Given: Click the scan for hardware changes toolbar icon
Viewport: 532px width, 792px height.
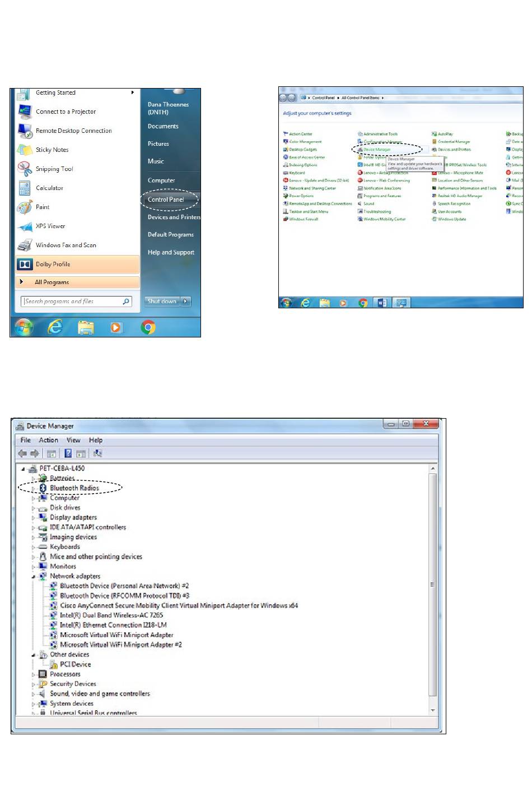Looking at the screenshot, I should [x=98, y=453].
